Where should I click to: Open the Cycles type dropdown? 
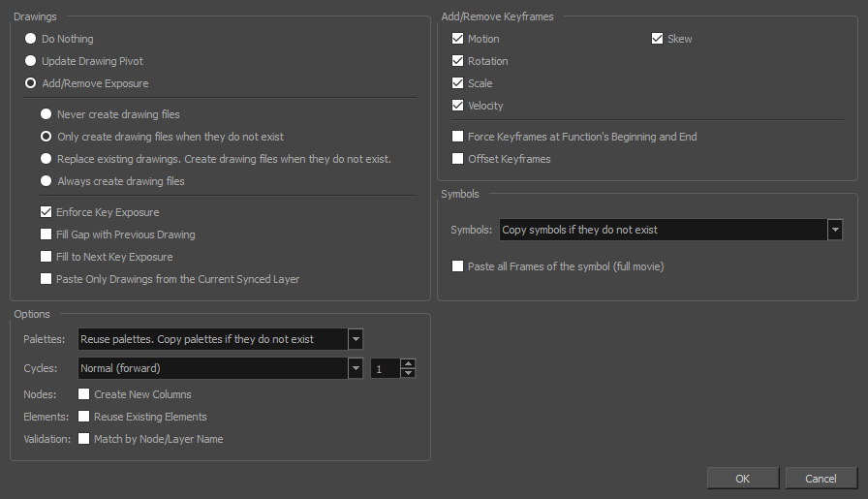(356, 368)
